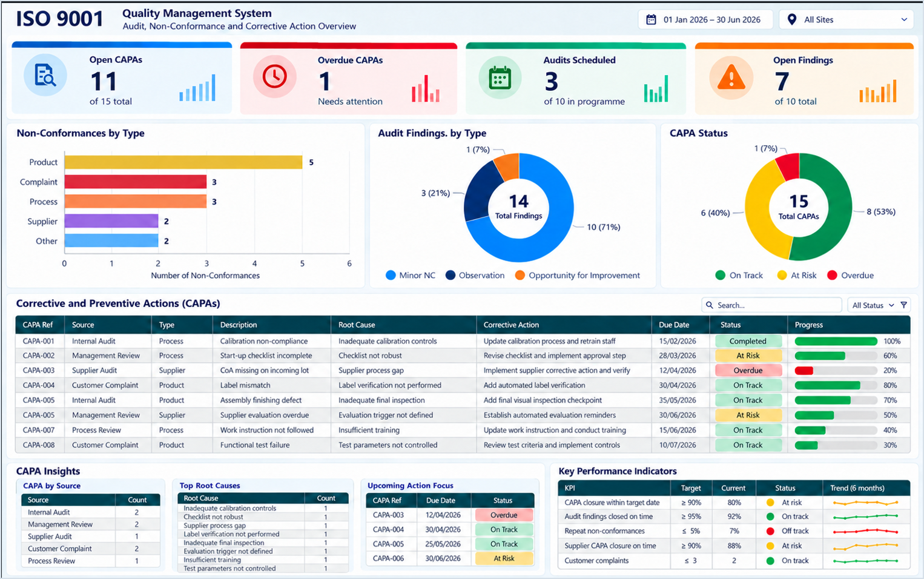This screenshot has width=924, height=579.
Task: Click the Open CAPAs magnifier document icon
Action: pos(45,75)
